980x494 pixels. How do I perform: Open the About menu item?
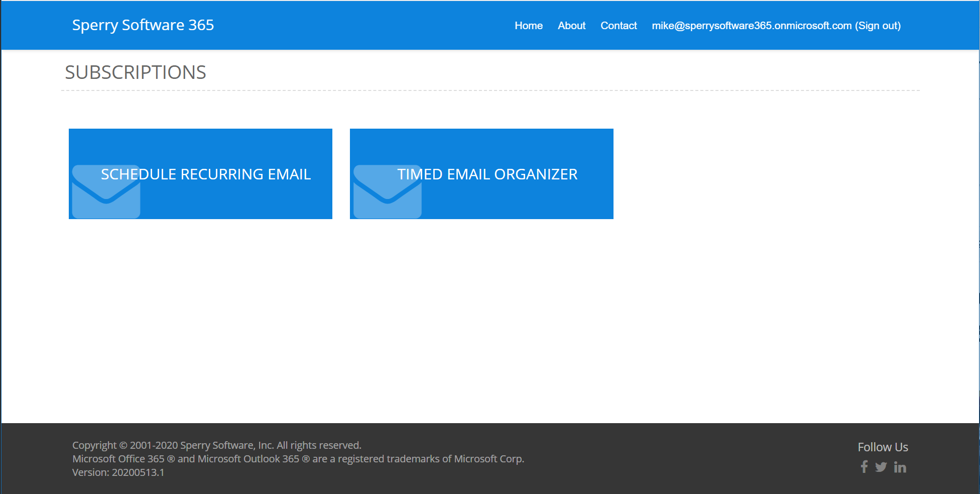pyautogui.click(x=571, y=26)
